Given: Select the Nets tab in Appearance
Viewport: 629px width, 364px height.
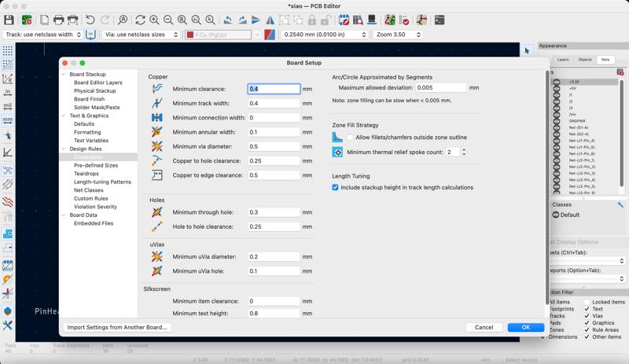Looking at the screenshot, I should 605,60.
